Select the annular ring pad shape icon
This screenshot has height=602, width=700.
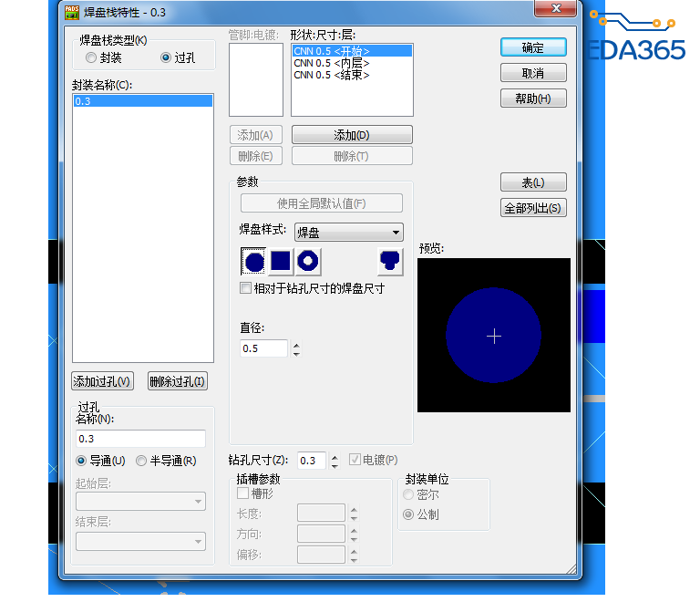tap(307, 261)
